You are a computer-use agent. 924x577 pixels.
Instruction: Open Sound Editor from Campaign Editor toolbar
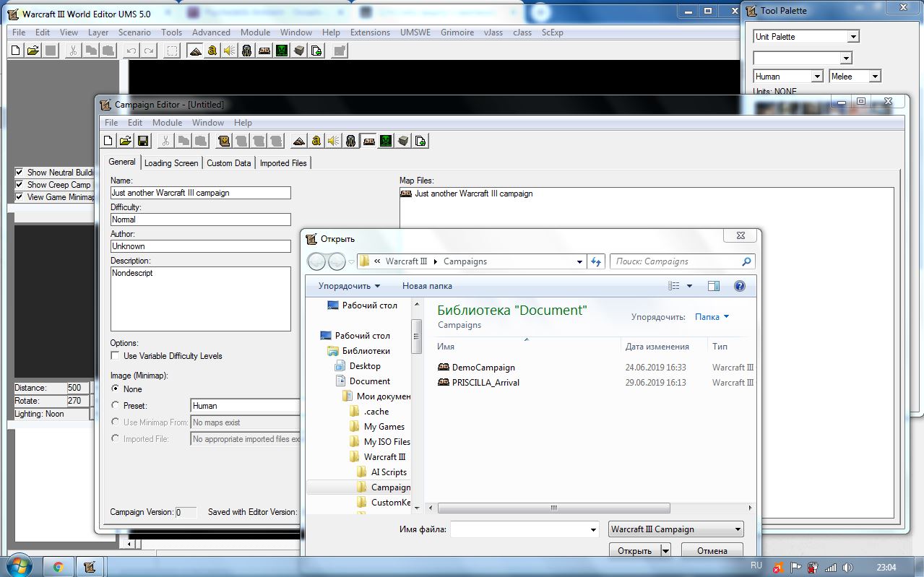[x=333, y=141]
